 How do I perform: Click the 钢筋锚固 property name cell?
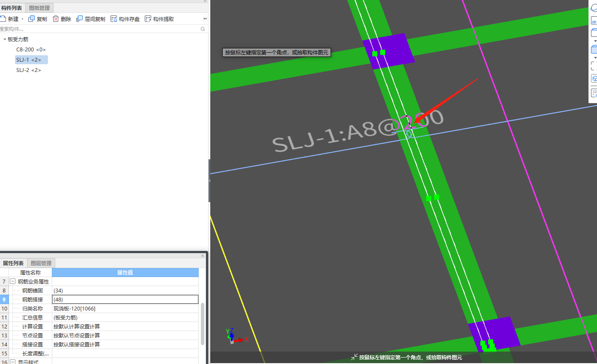click(x=33, y=290)
